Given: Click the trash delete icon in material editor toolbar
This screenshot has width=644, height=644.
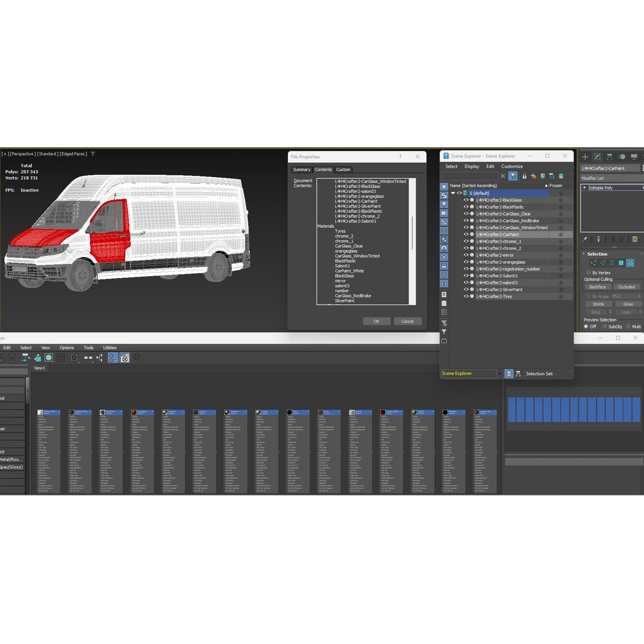Looking at the screenshot, I should (13, 358).
